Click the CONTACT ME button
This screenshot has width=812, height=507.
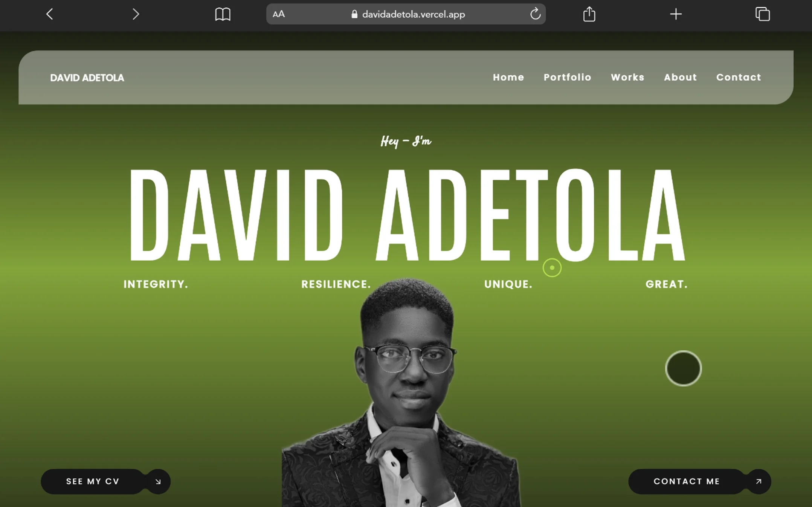(x=687, y=481)
